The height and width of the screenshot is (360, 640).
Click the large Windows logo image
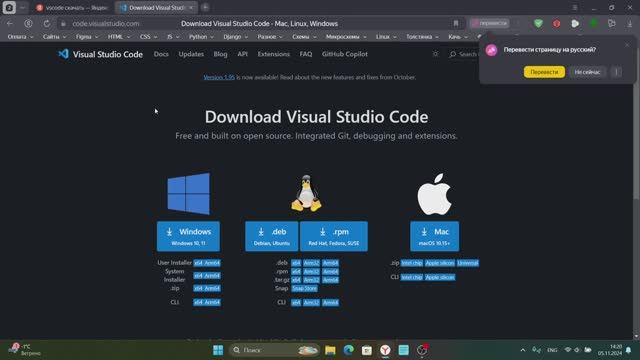189,193
